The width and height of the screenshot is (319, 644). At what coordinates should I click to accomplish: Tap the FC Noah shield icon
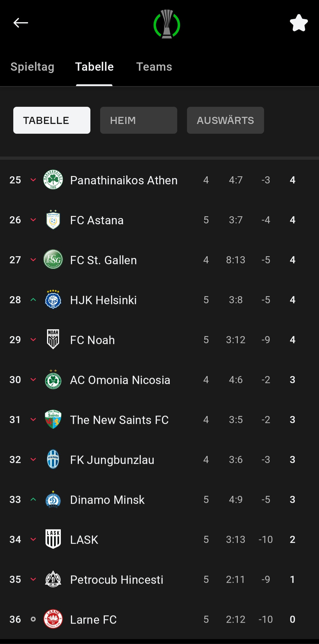tap(53, 340)
